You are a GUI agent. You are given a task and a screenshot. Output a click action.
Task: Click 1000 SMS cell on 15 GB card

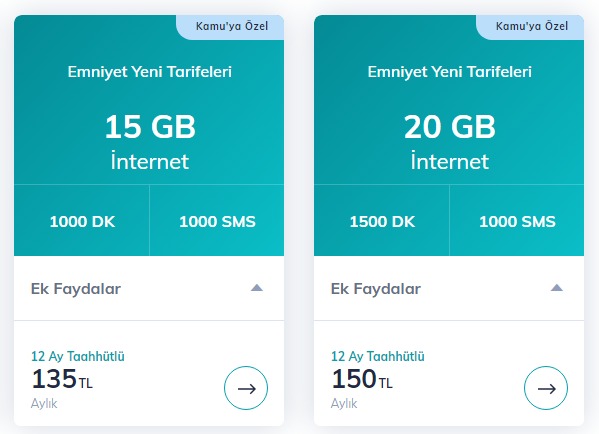pos(217,221)
